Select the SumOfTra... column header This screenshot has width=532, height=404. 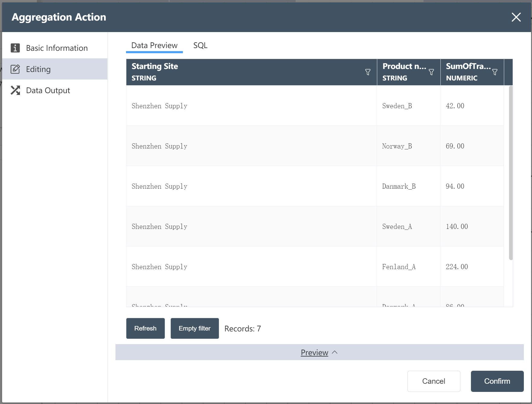pyautogui.click(x=472, y=72)
